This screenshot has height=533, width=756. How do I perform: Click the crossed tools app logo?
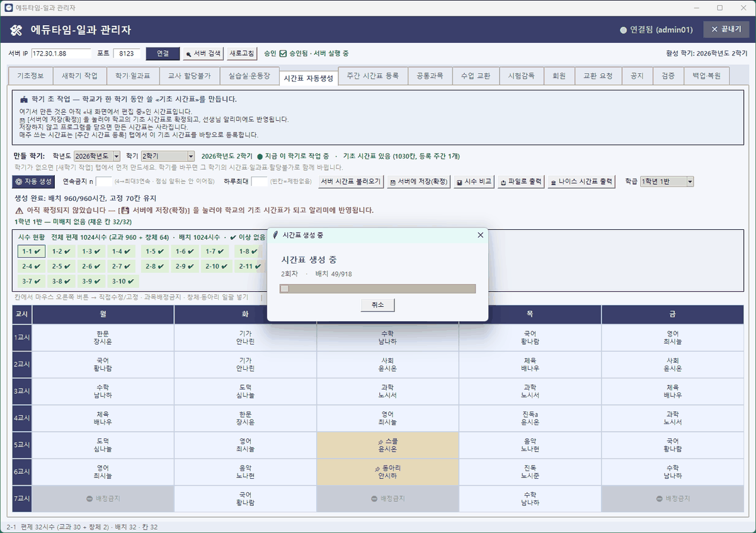(17, 30)
